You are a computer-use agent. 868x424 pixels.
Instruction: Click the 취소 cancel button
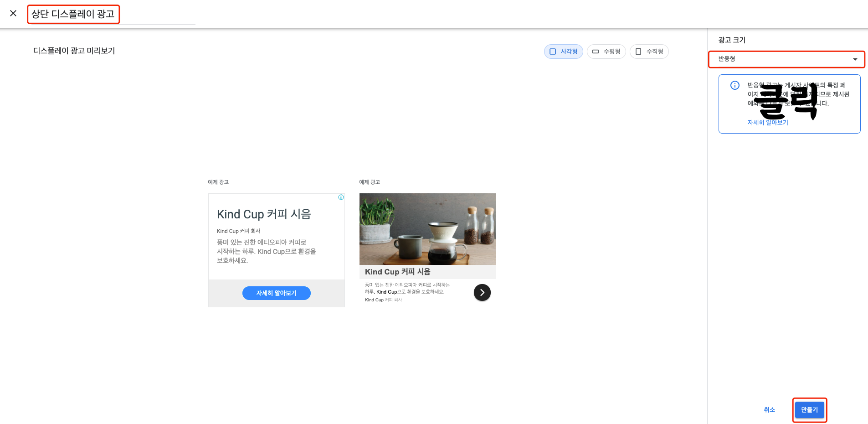769,410
